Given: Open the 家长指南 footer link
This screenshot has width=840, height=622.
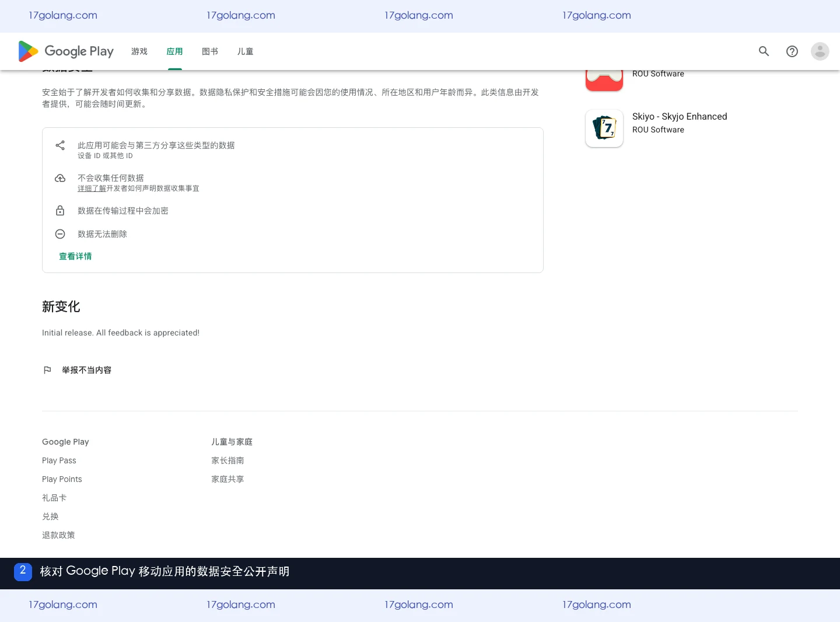Looking at the screenshot, I should coord(228,460).
